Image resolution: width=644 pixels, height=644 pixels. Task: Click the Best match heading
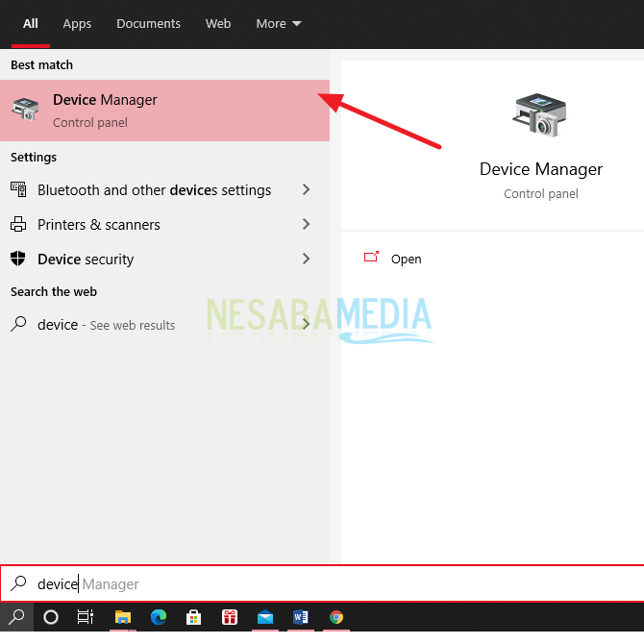click(41, 65)
